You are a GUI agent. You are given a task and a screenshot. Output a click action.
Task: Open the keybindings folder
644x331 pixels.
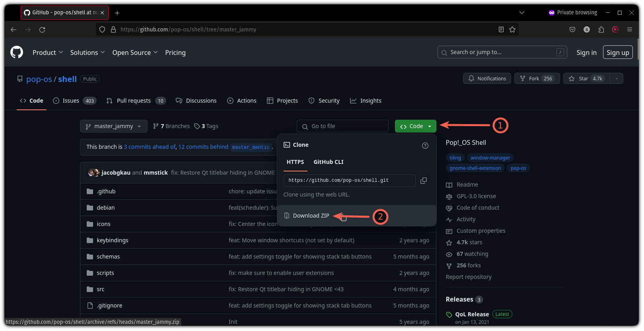[113, 240]
